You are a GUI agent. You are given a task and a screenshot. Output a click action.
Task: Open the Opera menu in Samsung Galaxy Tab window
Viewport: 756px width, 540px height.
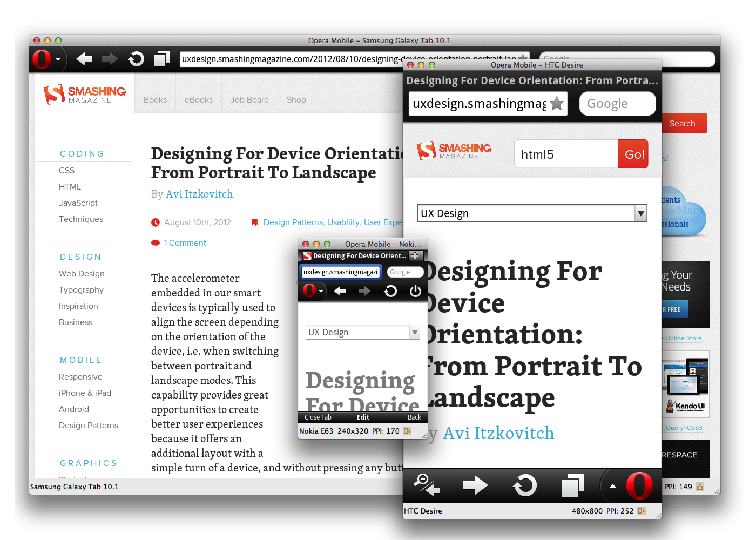(45, 59)
